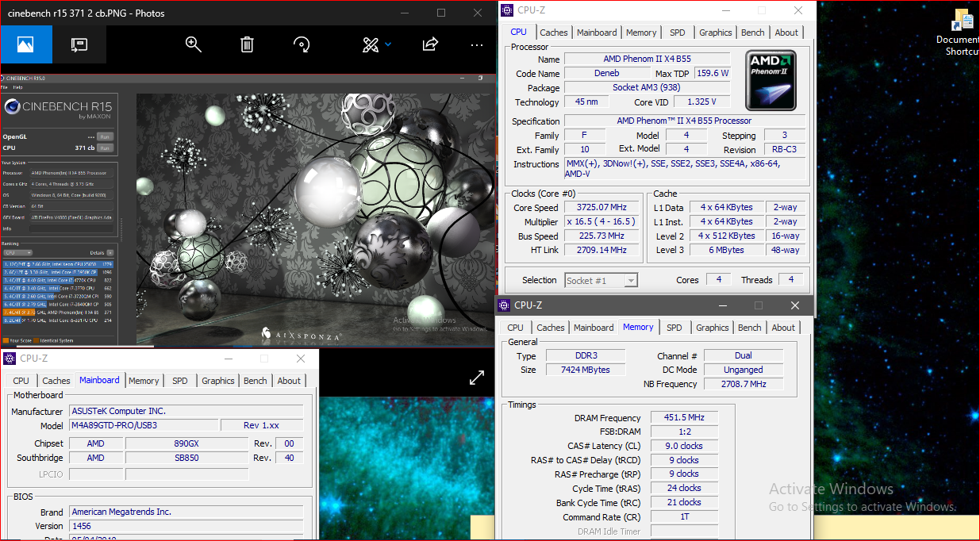Click the 'American Megatrends Inc.' BIOS brand value

pos(186,512)
